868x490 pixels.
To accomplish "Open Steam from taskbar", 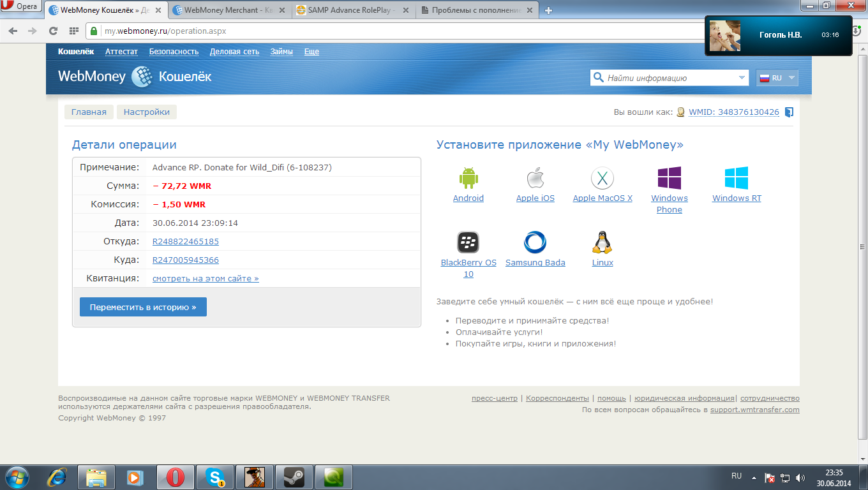I will [294, 477].
